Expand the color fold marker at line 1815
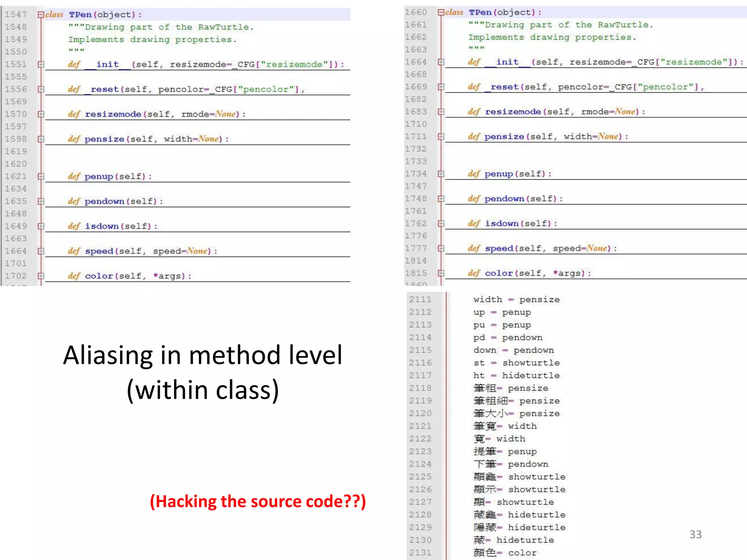Viewport: 747px width, 560px height. point(441,273)
